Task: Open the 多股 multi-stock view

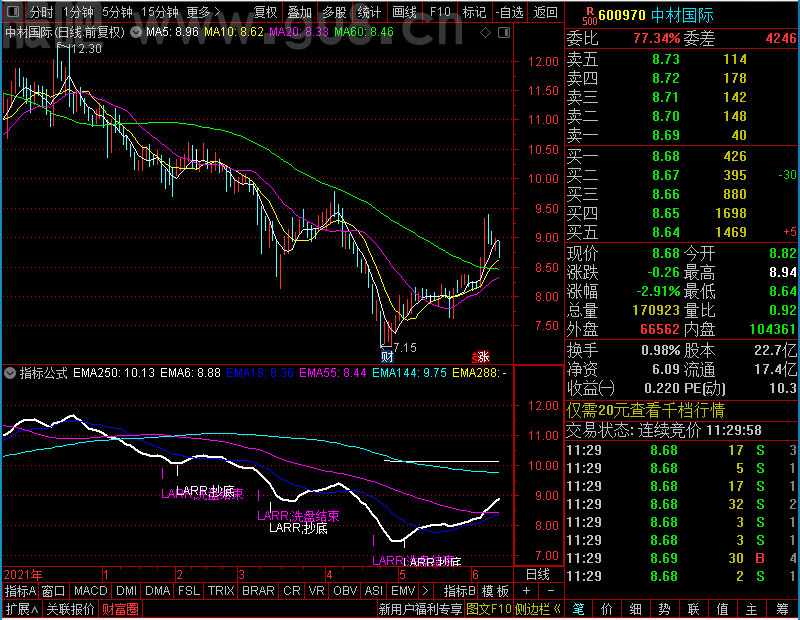Action: coord(335,12)
